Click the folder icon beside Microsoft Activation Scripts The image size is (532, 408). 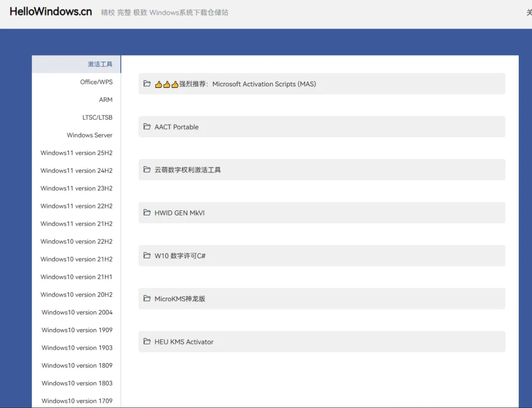[147, 83]
